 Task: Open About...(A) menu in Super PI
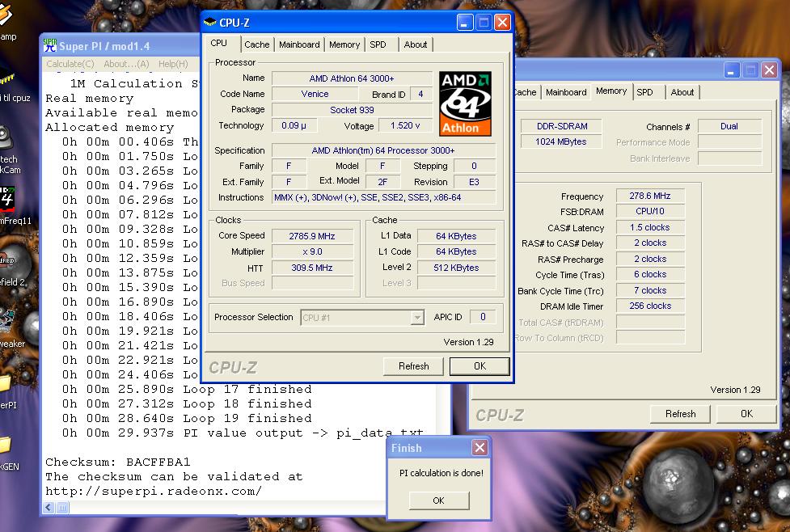click(126, 64)
